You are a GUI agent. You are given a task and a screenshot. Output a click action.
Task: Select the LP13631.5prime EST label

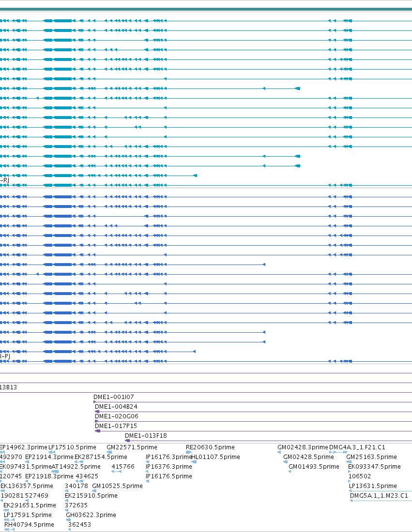point(373,486)
